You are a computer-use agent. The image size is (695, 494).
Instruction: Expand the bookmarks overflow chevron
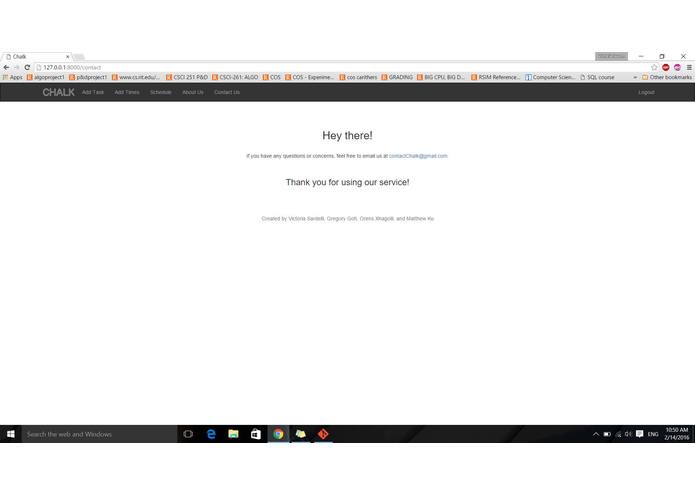click(635, 77)
